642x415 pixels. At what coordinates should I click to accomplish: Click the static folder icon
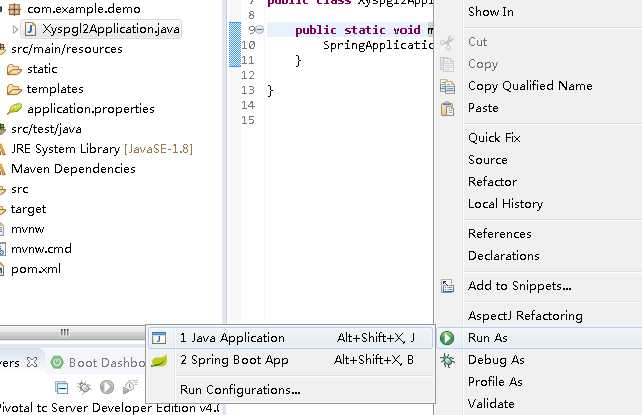(x=14, y=69)
